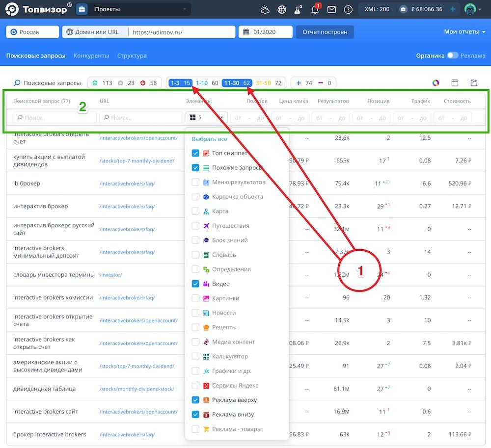
Task: Click the globe language icon
Action: [282, 9]
